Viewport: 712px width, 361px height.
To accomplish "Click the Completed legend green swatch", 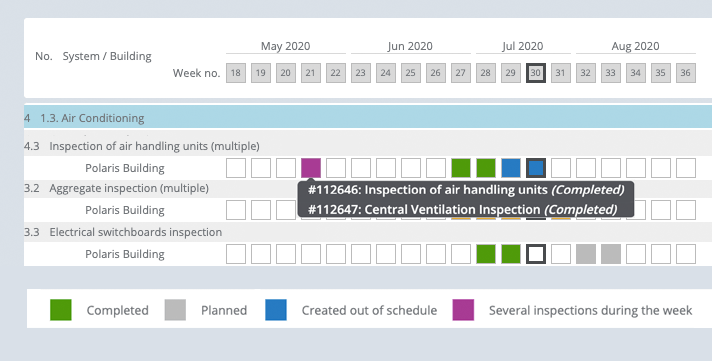I will pos(61,310).
